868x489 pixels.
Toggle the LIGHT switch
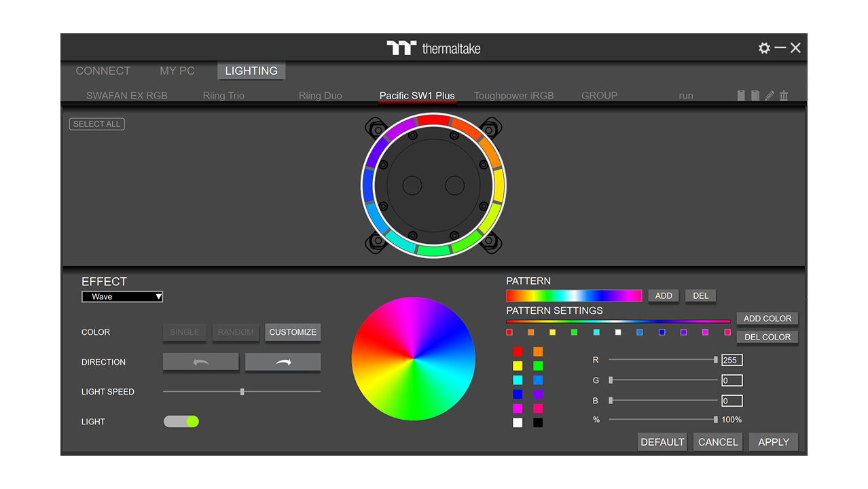pos(181,422)
